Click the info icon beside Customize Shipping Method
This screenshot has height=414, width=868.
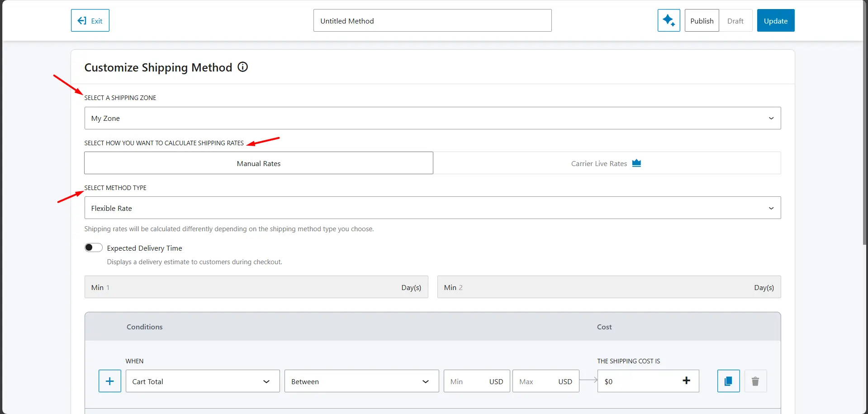pyautogui.click(x=243, y=67)
